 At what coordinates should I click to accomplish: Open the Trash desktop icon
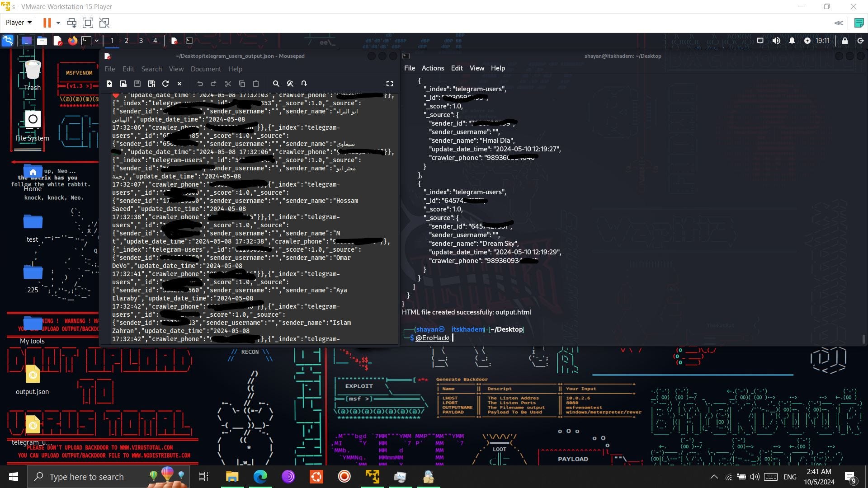tap(33, 75)
